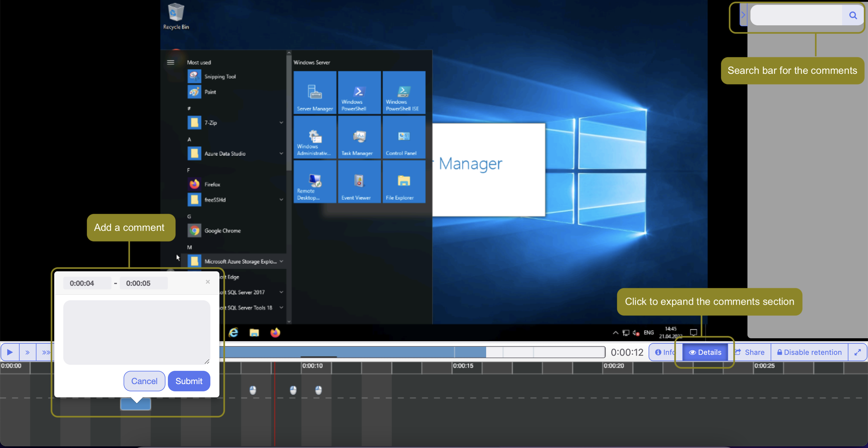868x448 pixels.
Task: Open the File Explorer tile
Action: pos(404,181)
